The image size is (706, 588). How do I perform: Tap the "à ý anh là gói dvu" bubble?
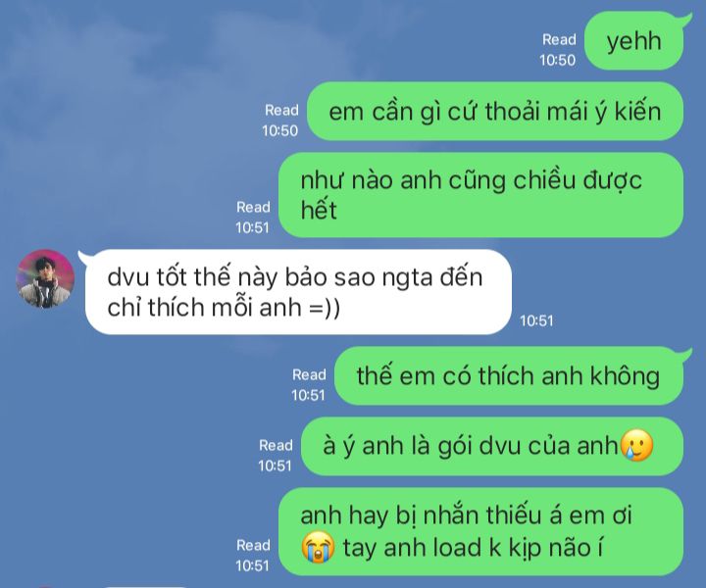click(x=492, y=446)
